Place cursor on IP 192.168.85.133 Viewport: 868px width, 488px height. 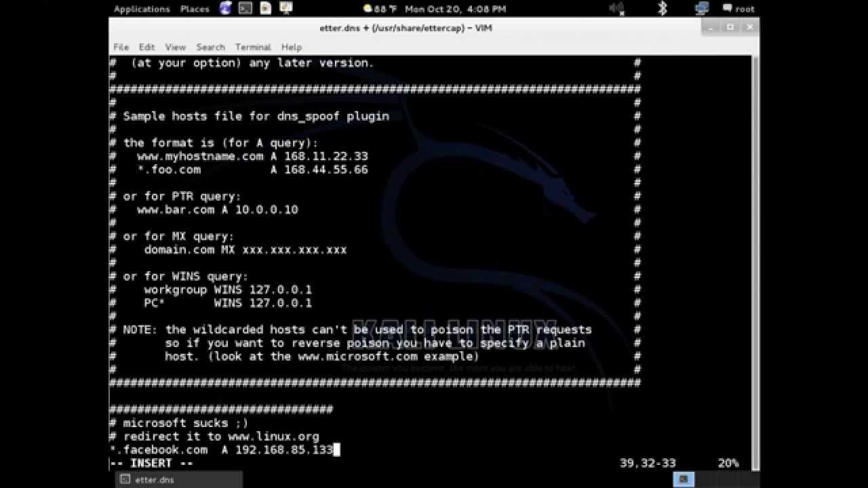[x=284, y=449]
